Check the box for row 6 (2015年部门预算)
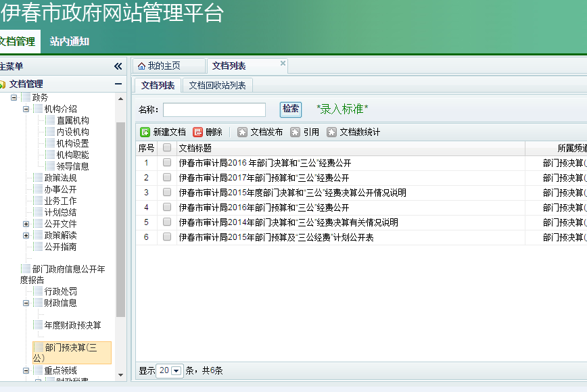 pyautogui.click(x=167, y=237)
